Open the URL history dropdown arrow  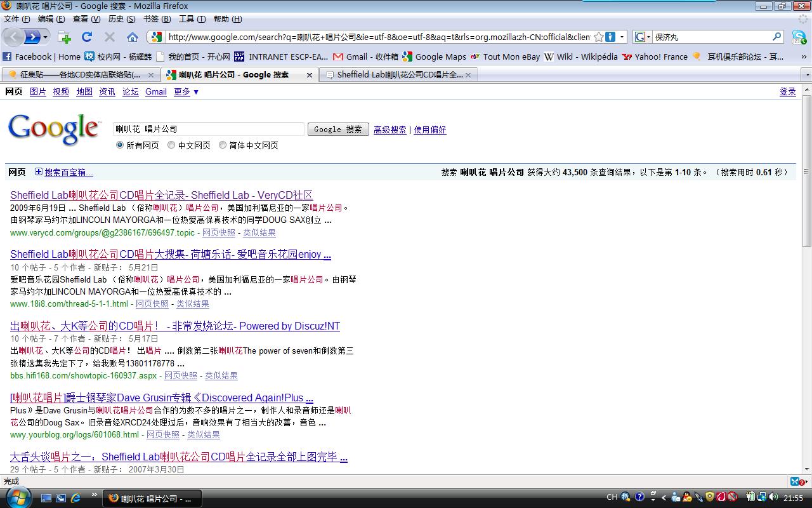622,37
